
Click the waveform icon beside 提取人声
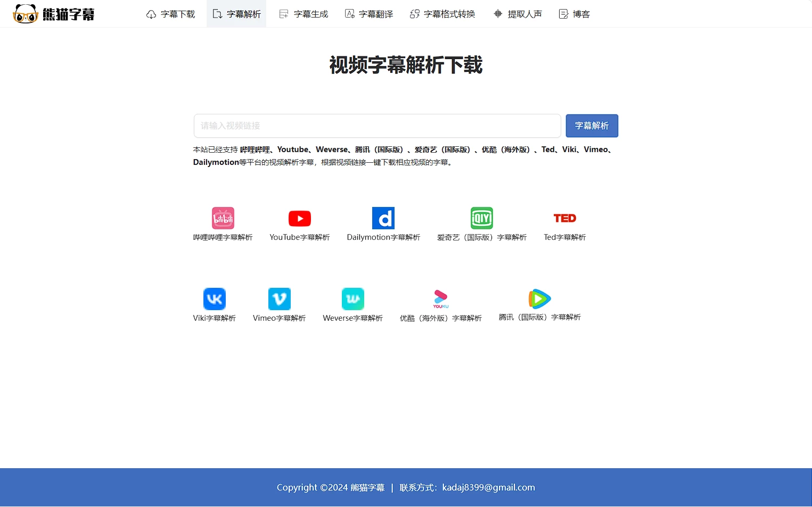click(x=498, y=14)
